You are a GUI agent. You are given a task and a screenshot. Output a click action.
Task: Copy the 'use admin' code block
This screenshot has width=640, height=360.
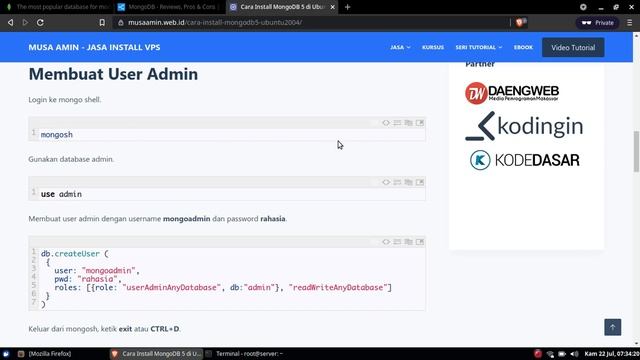(409, 182)
